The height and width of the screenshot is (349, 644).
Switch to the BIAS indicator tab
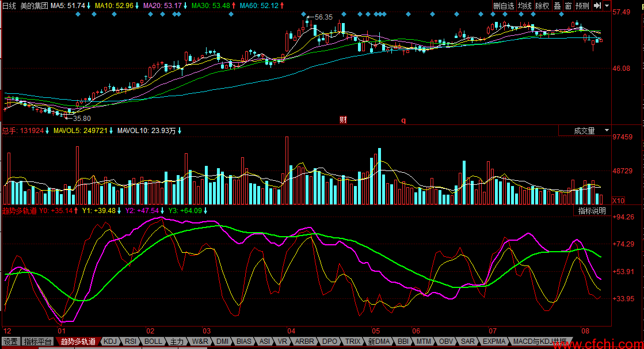(x=244, y=342)
